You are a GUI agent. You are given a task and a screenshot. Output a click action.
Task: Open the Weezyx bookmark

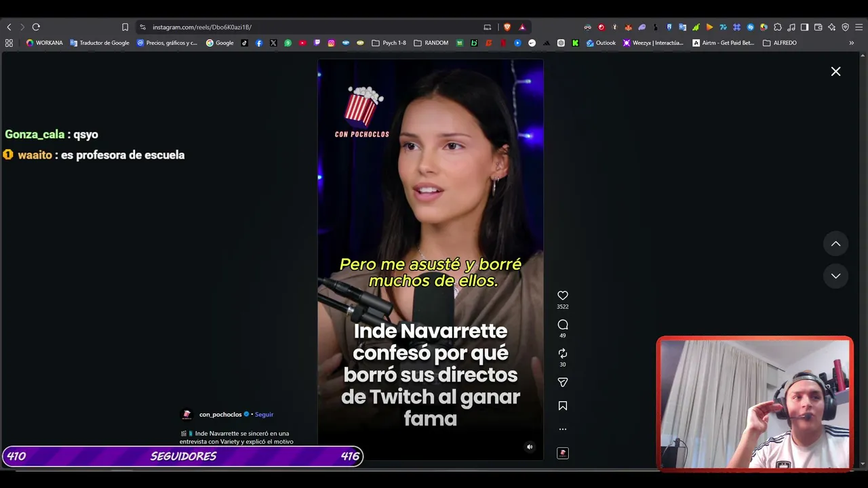click(x=653, y=43)
